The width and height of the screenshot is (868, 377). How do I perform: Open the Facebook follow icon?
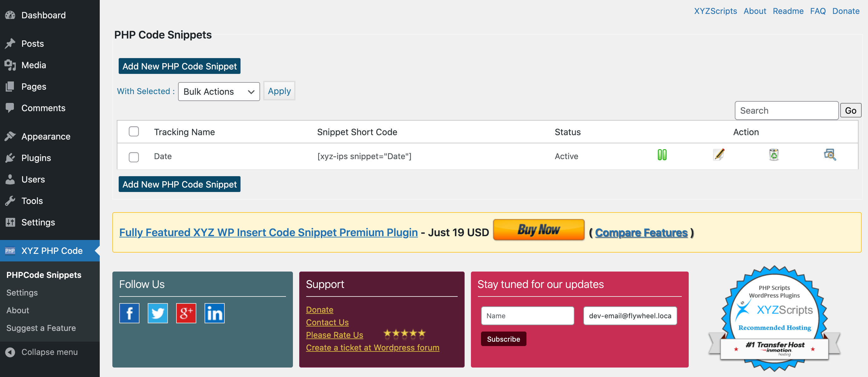click(x=129, y=313)
